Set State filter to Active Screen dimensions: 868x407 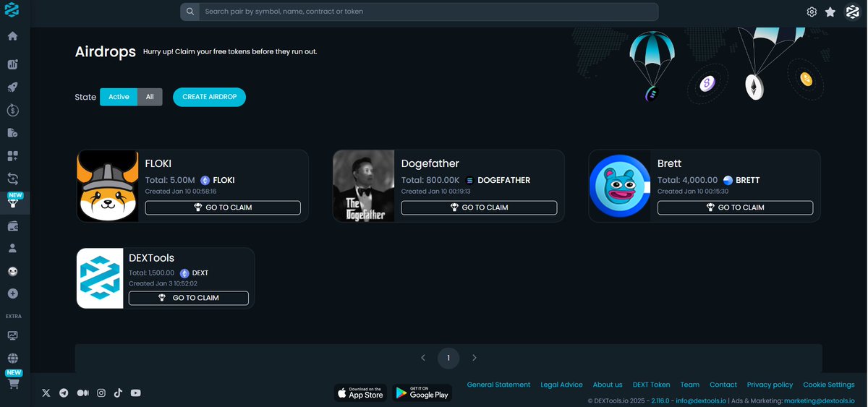(x=119, y=97)
